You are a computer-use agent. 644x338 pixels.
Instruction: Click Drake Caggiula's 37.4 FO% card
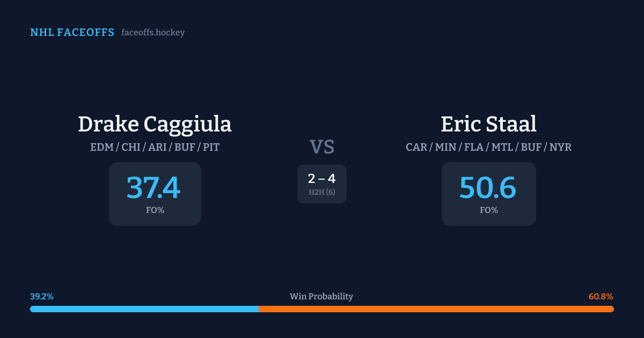point(155,194)
